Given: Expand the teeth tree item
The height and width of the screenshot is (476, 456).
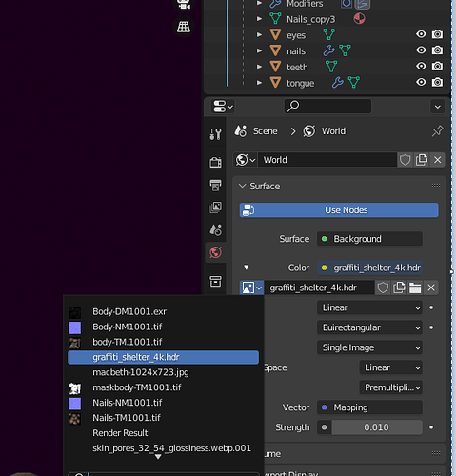Looking at the screenshot, I should pyautogui.click(x=259, y=67).
